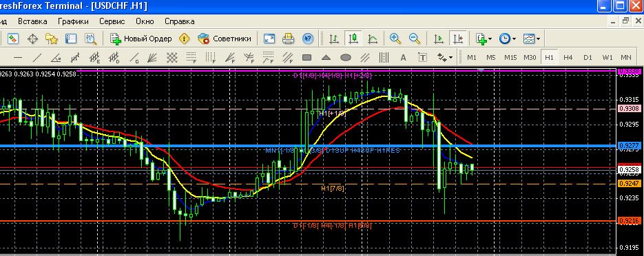Switch to M1 timeframe
The image size is (644, 256).
coord(472,57)
